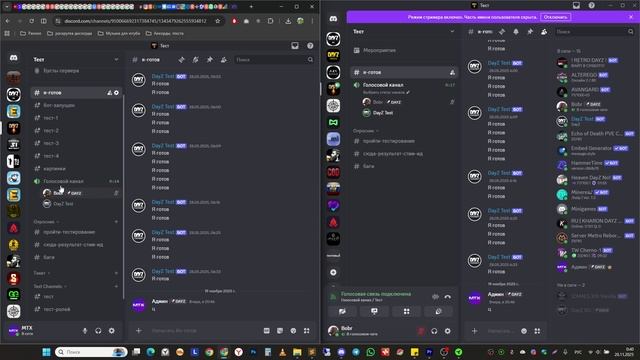640x360 pixels.
Task: Disconnect from voice in desktop Discord
Action: [448, 297]
